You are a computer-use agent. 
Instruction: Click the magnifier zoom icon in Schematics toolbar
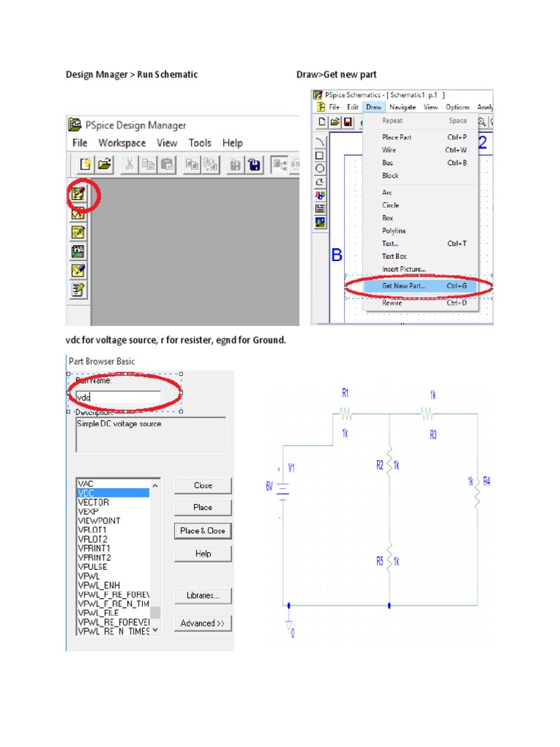[x=483, y=122]
